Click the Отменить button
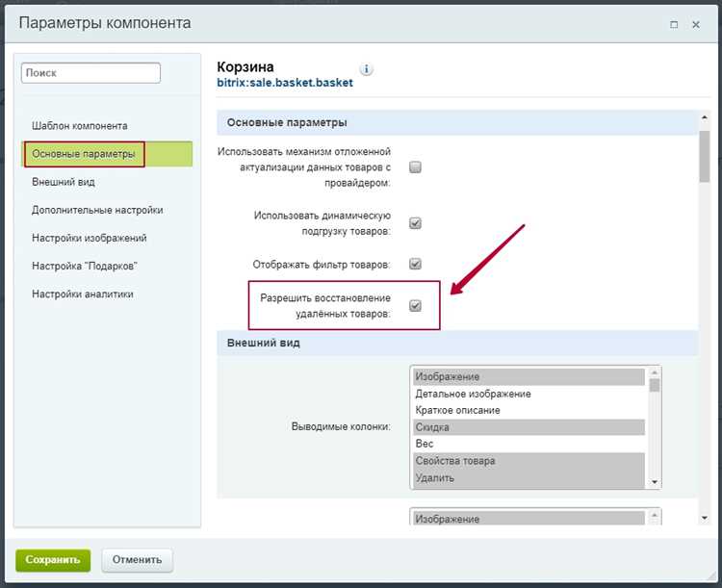This screenshot has width=722, height=588. pos(138,560)
